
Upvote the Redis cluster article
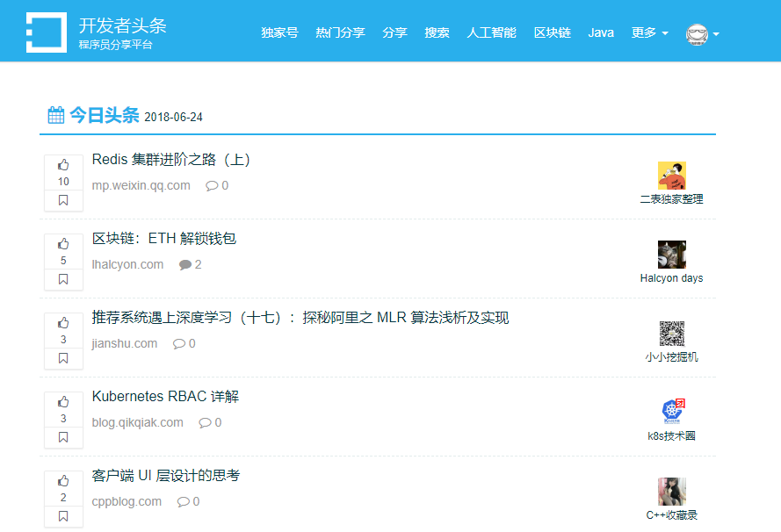63,165
